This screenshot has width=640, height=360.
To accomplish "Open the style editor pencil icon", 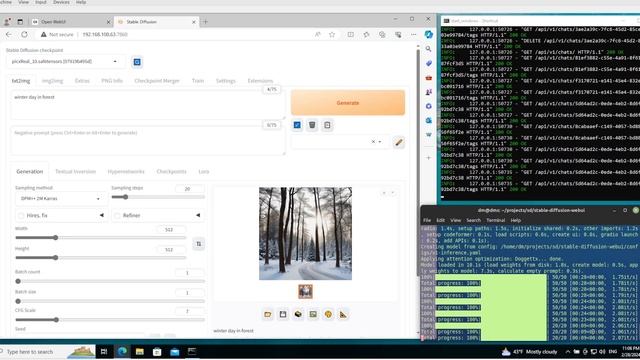I will (x=399, y=142).
